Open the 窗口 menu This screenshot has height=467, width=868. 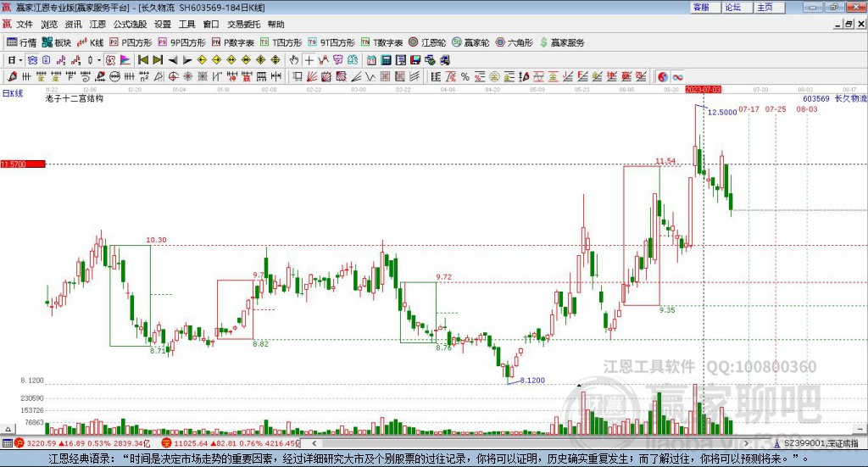click(x=211, y=25)
